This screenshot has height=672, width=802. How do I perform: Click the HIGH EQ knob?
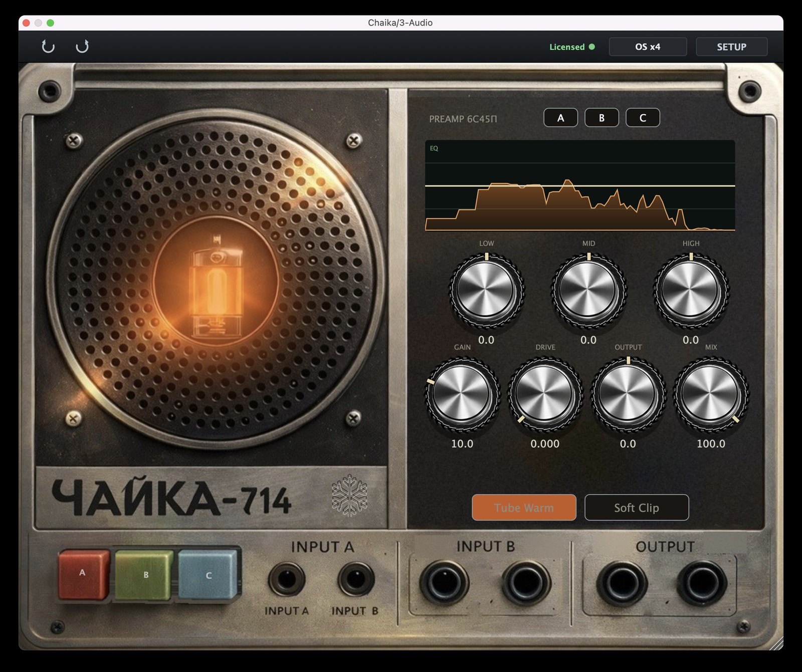click(691, 291)
